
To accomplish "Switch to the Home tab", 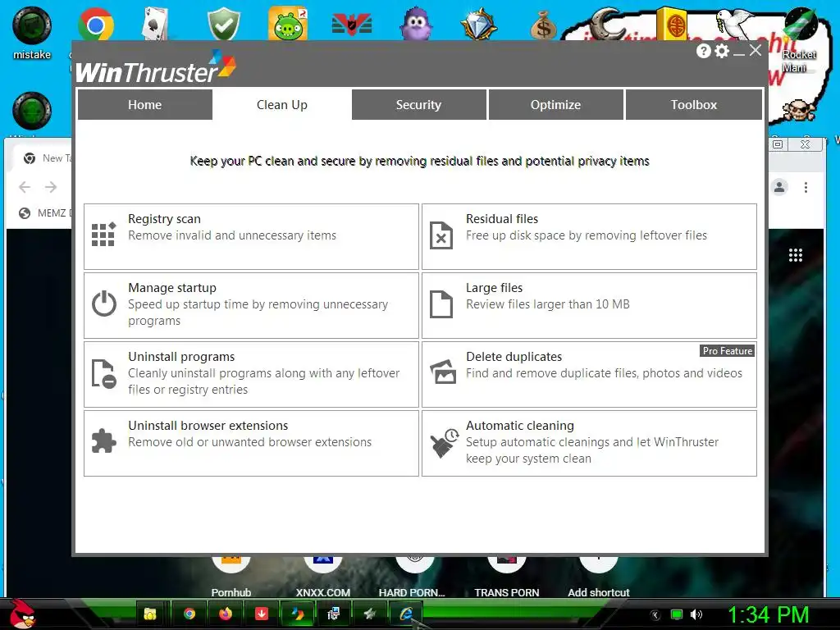I will pos(144,104).
